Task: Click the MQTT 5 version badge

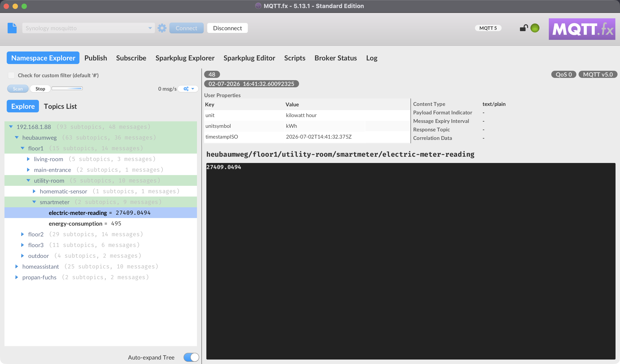Action: (488, 28)
